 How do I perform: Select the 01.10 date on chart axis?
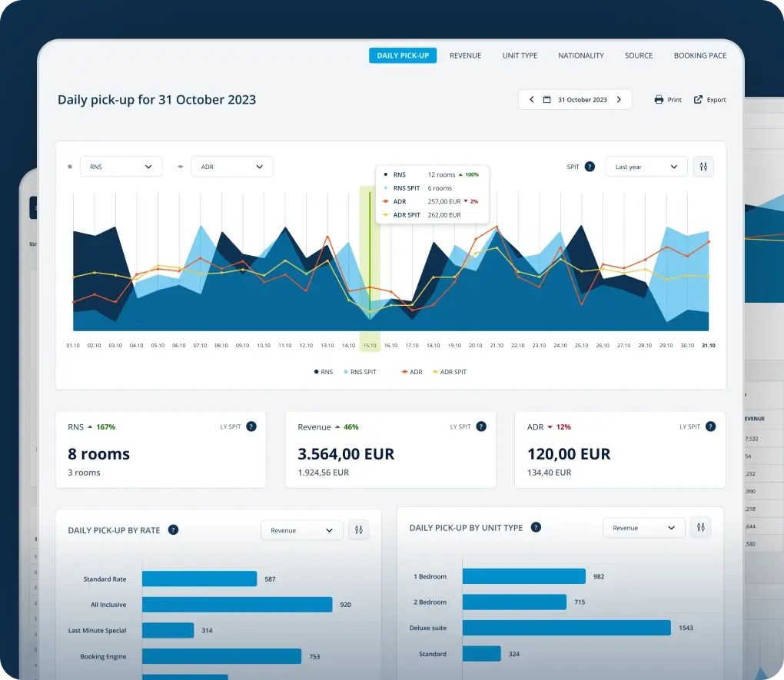(x=73, y=346)
